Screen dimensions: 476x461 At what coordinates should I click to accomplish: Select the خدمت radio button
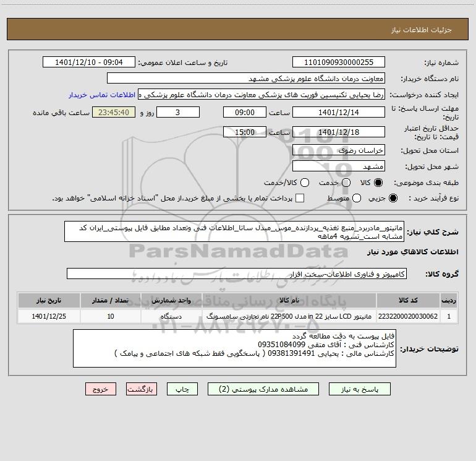[346, 183]
